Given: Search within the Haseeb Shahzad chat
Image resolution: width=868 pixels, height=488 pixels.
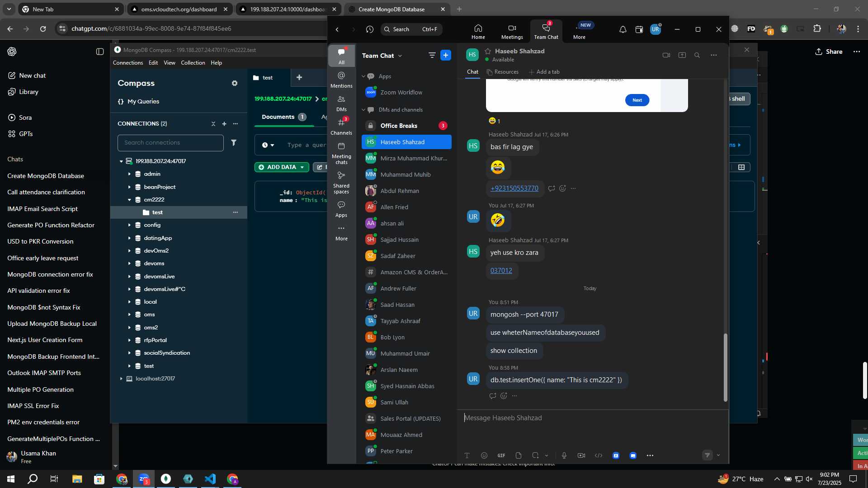Looking at the screenshot, I should [697, 55].
